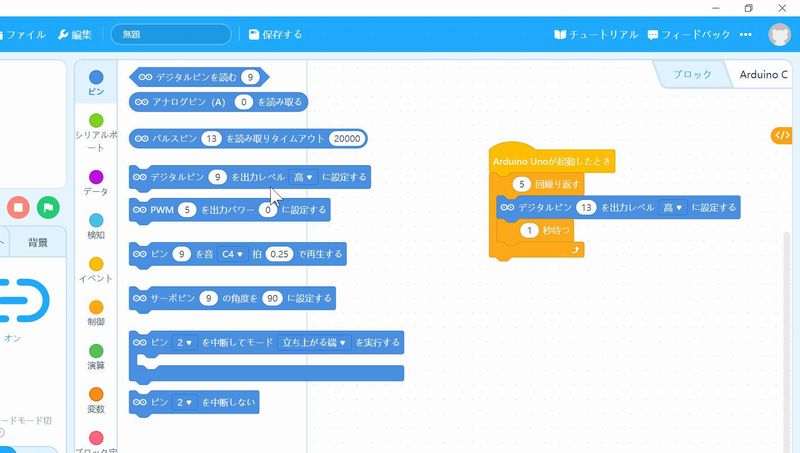
Task: Click the 保存する save button
Action: coord(275,34)
